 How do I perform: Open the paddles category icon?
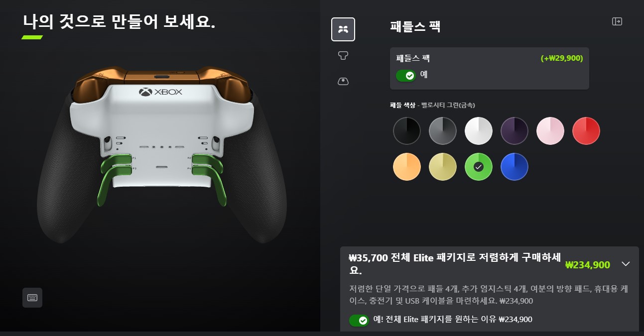click(x=343, y=29)
